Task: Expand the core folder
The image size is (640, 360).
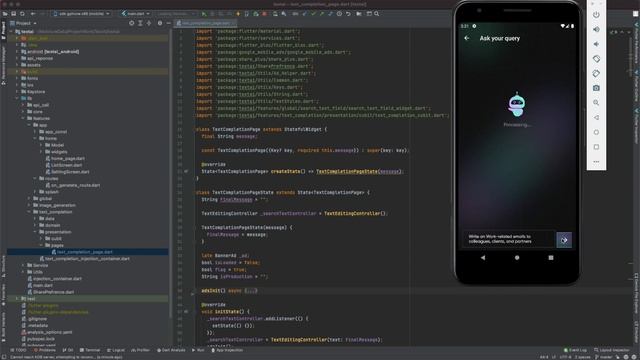Action: coord(23,111)
